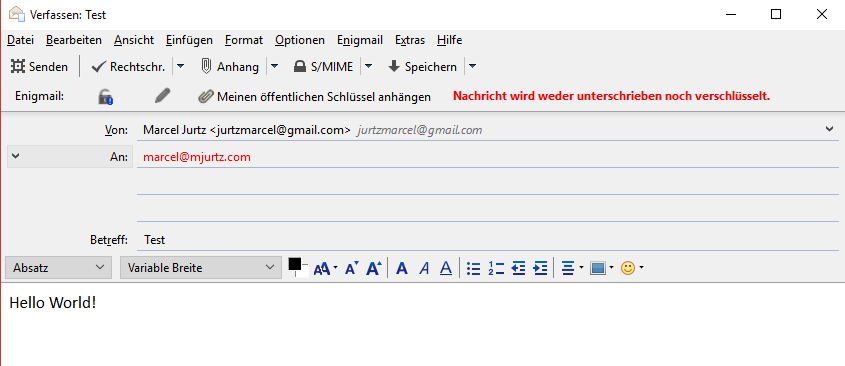The image size is (845, 366).
Task: Toggle Enigmail encryption padlock icon
Action: [105, 96]
